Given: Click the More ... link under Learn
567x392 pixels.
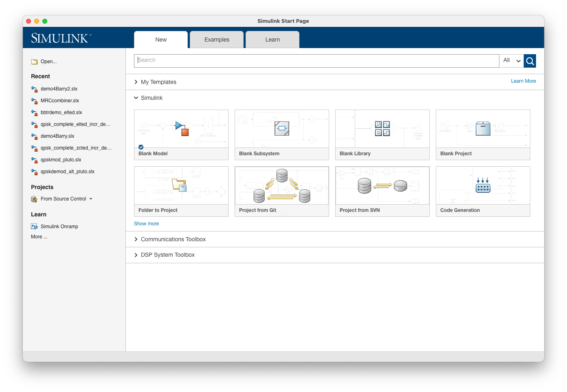Looking at the screenshot, I should click(x=39, y=237).
